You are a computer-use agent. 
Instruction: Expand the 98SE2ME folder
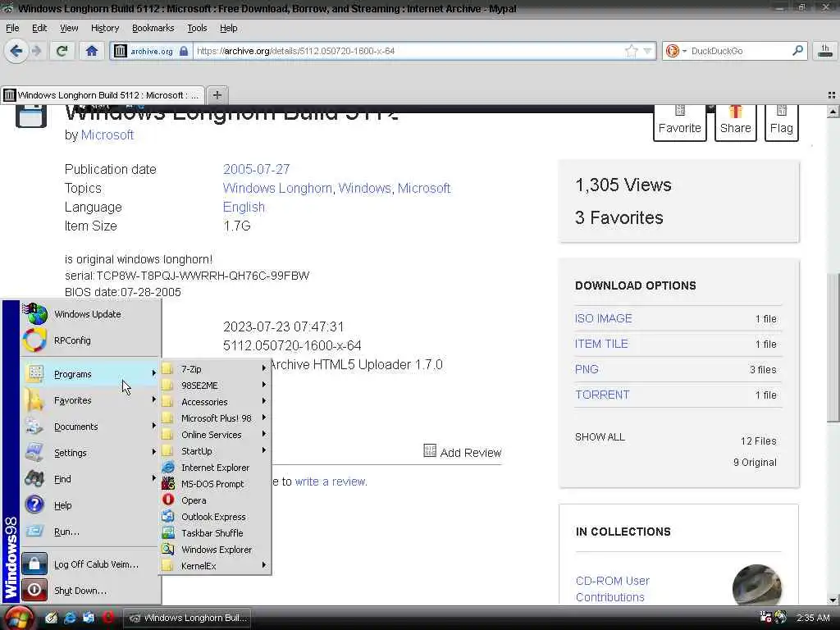pyautogui.click(x=215, y=386)
